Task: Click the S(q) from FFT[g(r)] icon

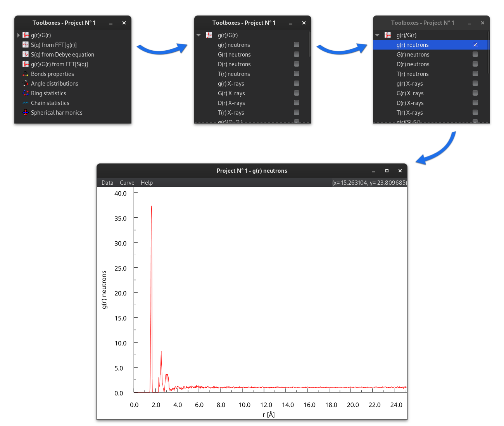Action: click(x=26, y=45)
